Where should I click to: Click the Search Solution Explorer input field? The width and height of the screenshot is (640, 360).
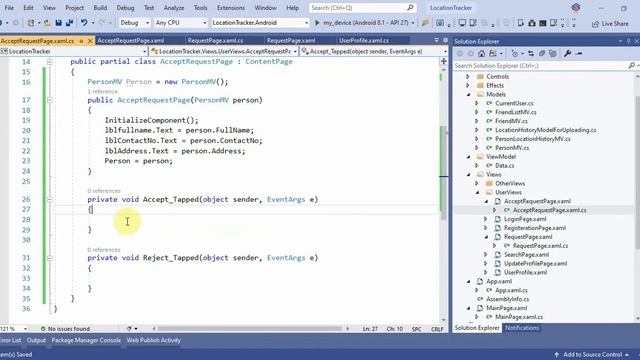click(x=541, y=65)
